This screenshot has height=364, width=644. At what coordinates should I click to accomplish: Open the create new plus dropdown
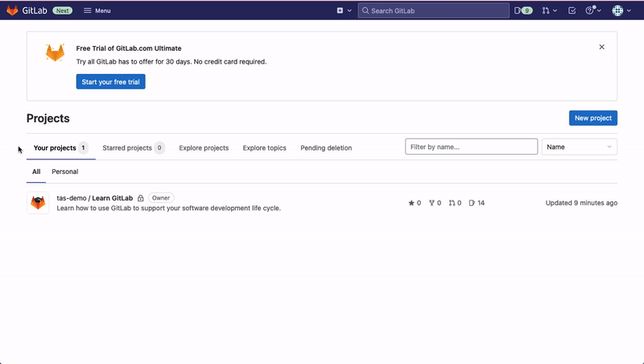pyautogui.click(x=344, y=10)
